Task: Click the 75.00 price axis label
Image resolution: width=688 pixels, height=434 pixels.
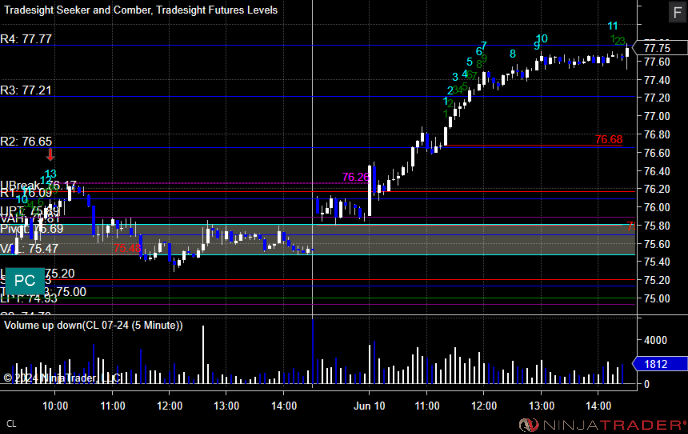Action: pos(657,298)
